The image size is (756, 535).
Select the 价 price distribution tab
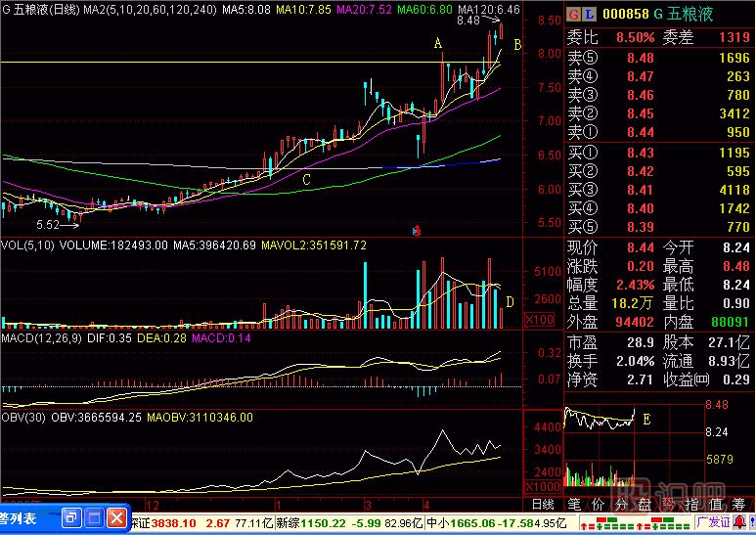tap(598, 505)
